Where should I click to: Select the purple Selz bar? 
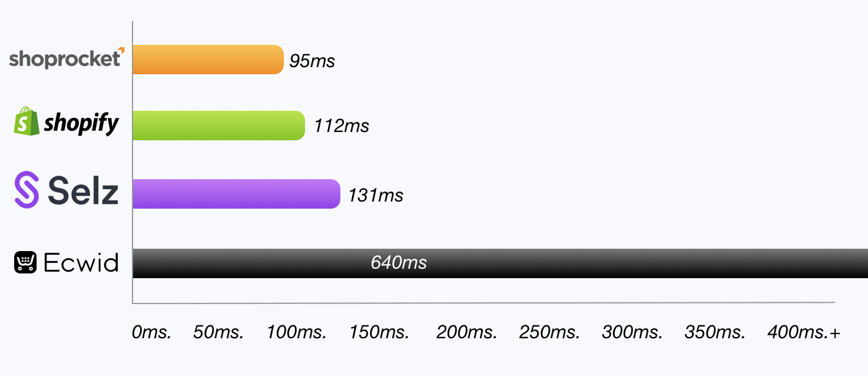point(236,194)
